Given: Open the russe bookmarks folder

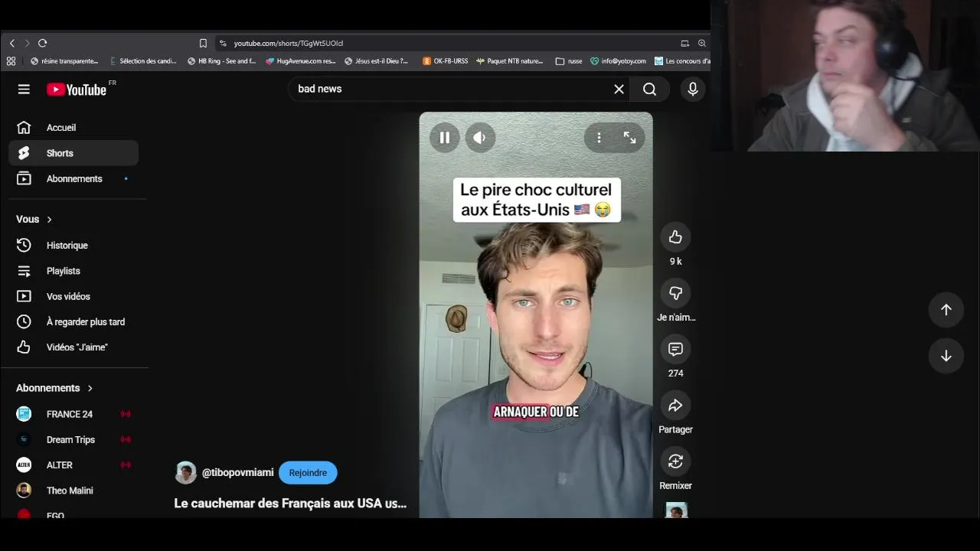Looking at the screenshot, I should (569, 61).
